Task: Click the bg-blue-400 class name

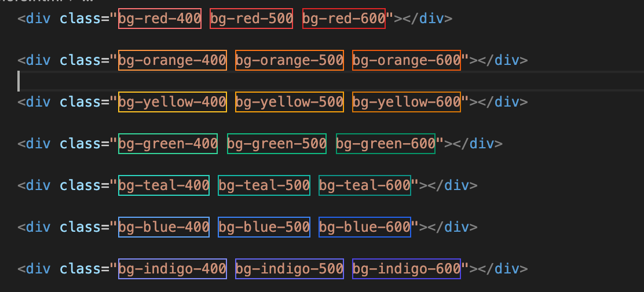Action: coord(164,227)
